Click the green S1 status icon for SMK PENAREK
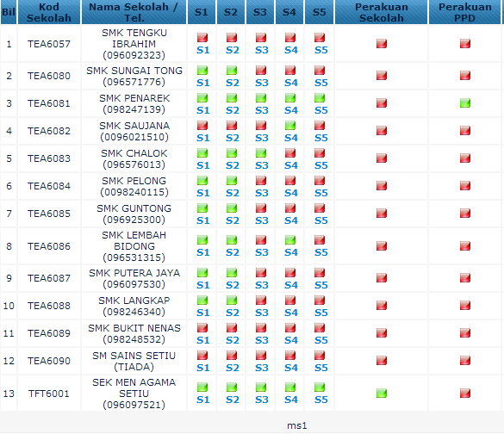Viewport: 504px width, 434px height. point(202,97)
